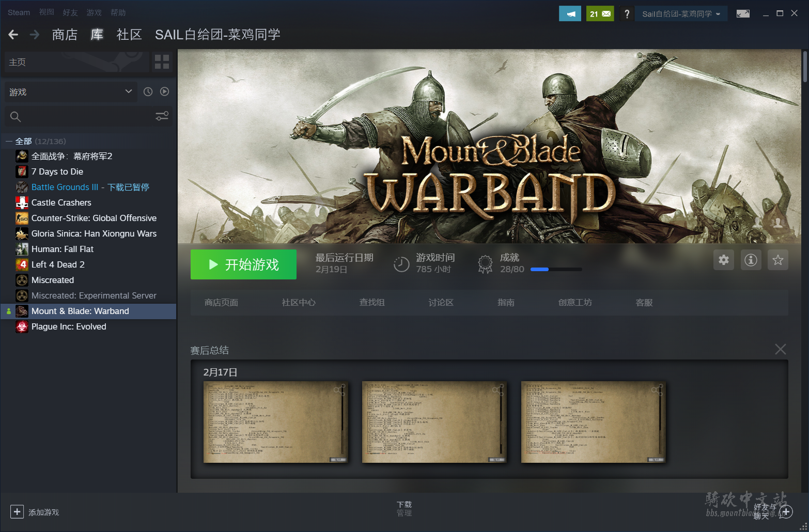Open game settings gear icon
This screenshot has height=532, width=809.
click(x=724, y=260)
